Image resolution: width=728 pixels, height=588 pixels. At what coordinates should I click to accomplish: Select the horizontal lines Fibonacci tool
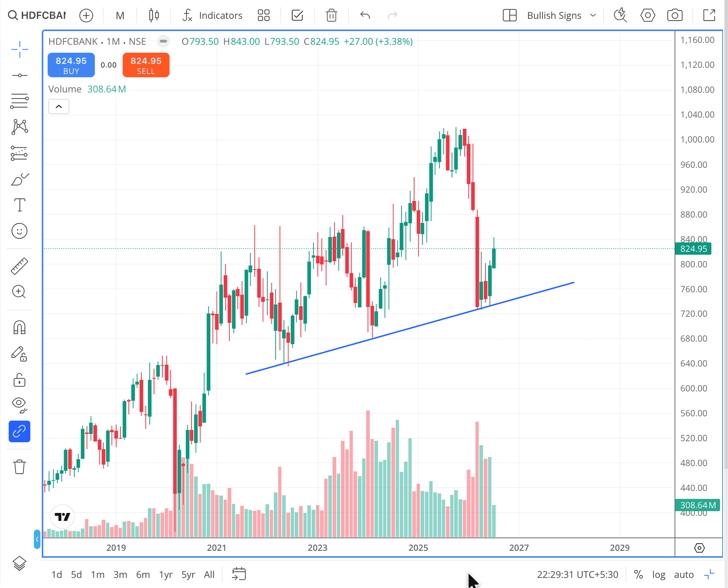19,101
